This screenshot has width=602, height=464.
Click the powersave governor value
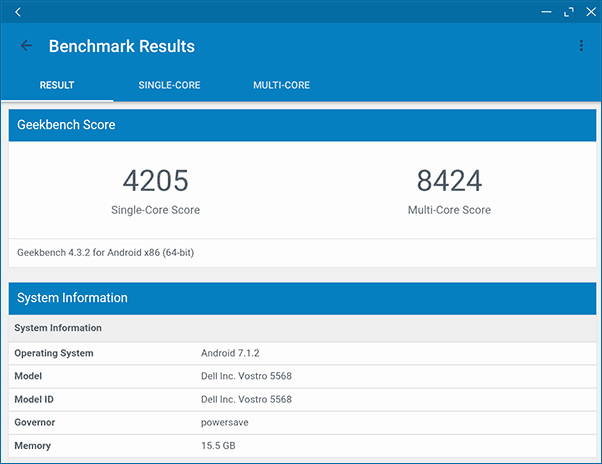(x=225, y=423)
